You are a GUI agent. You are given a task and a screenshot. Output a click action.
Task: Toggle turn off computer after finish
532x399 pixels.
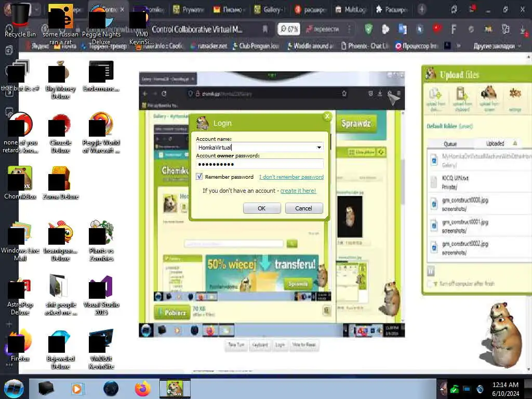[x=431, y=284]
